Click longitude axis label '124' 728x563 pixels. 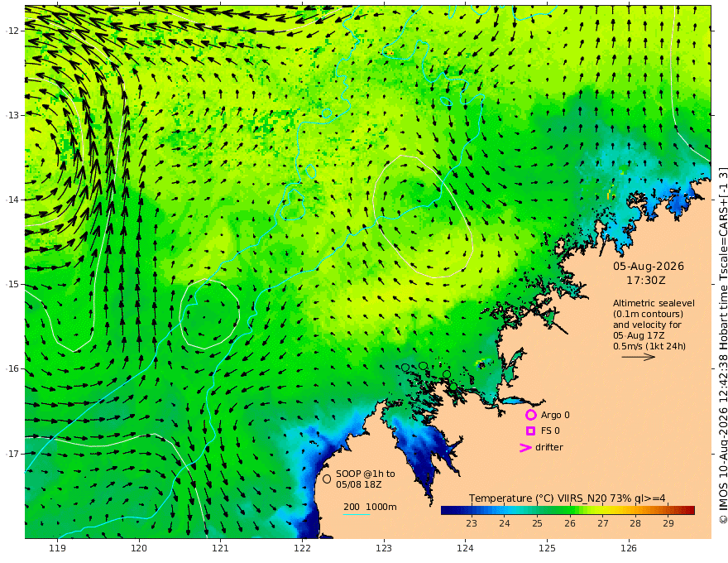466,548
